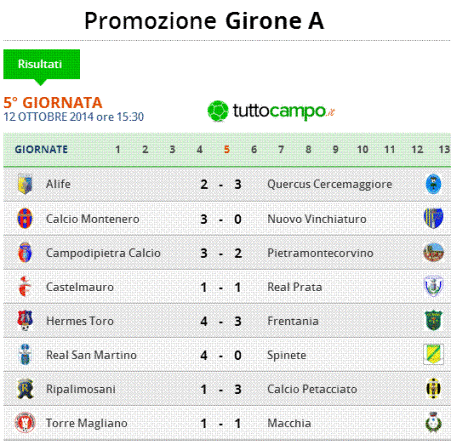This screenshot has height=445, width=451.
Task: Click the Torre Magliano round crest
Action: click(25, 423)
